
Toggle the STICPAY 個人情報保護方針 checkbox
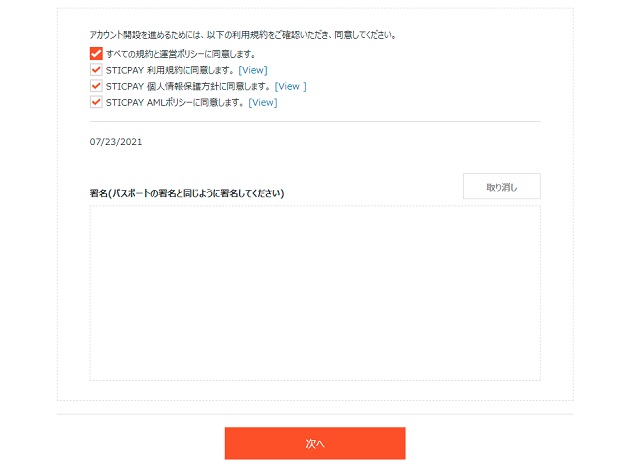[x=96, y=86]
